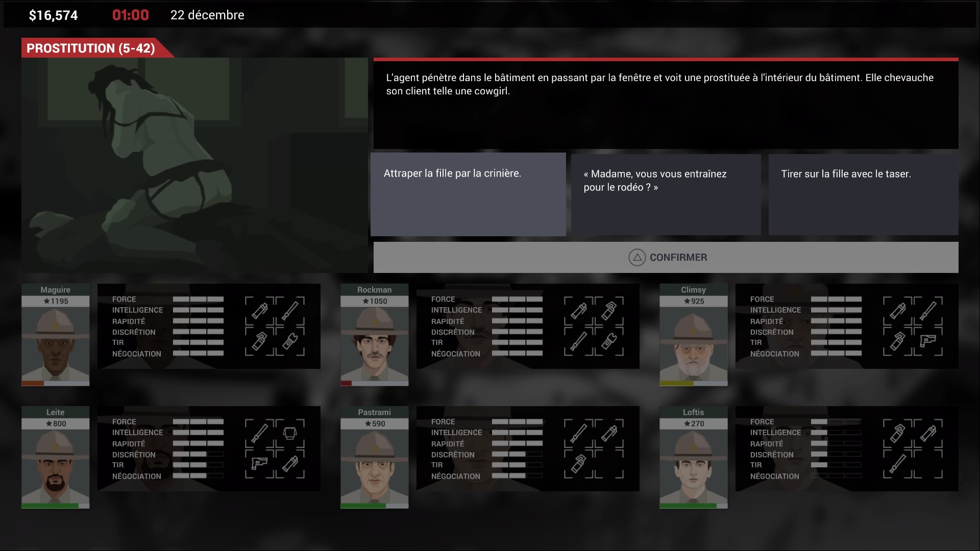Click the Climsy name label

693,289
